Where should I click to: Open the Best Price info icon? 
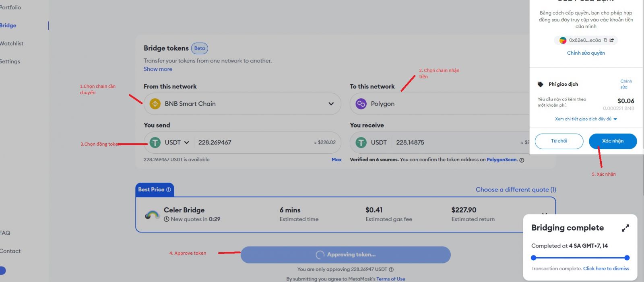(169, 189)
